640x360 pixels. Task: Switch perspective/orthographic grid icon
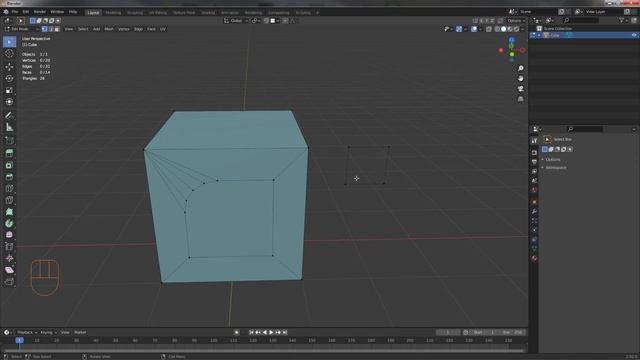520,99
